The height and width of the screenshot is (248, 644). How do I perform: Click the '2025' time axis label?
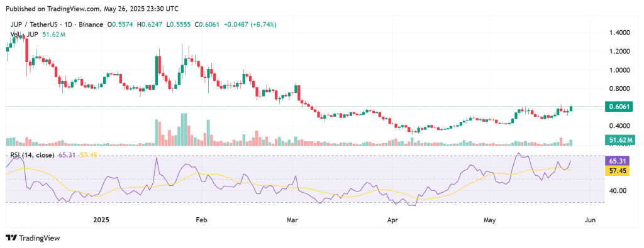(x=101, y=220)
